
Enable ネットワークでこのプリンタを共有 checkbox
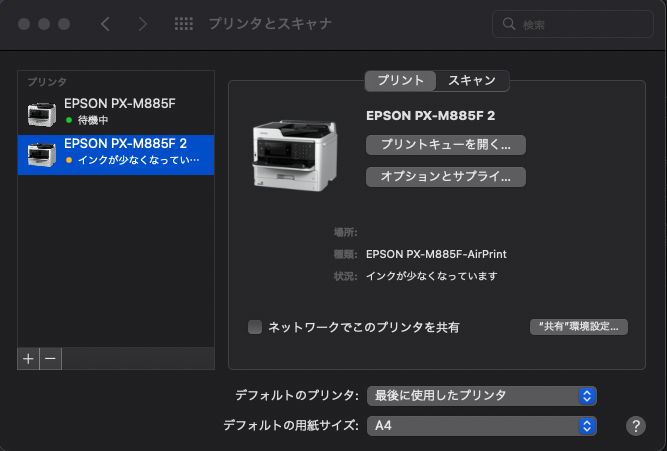(x=255, y=327)
